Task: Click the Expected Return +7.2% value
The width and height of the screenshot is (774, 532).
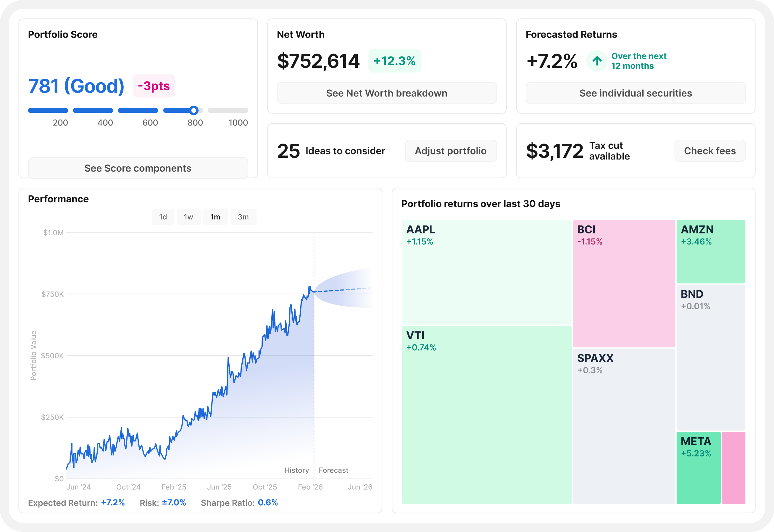Action: (113, 503)
